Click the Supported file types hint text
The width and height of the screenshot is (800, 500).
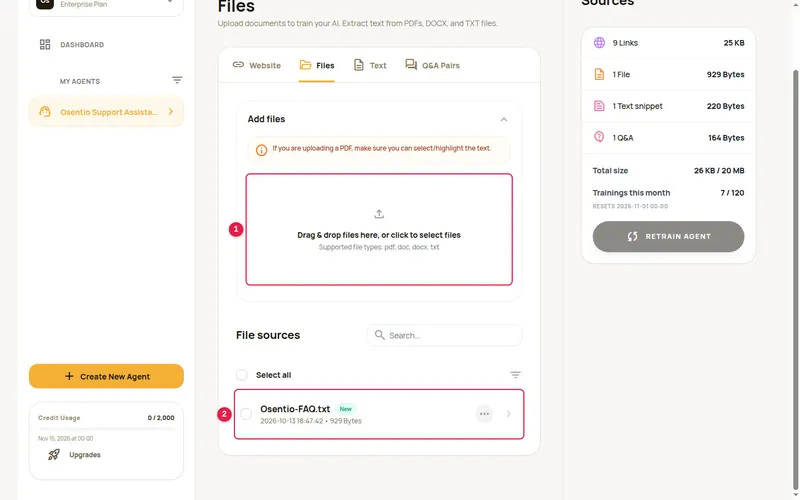pos(379,247)
